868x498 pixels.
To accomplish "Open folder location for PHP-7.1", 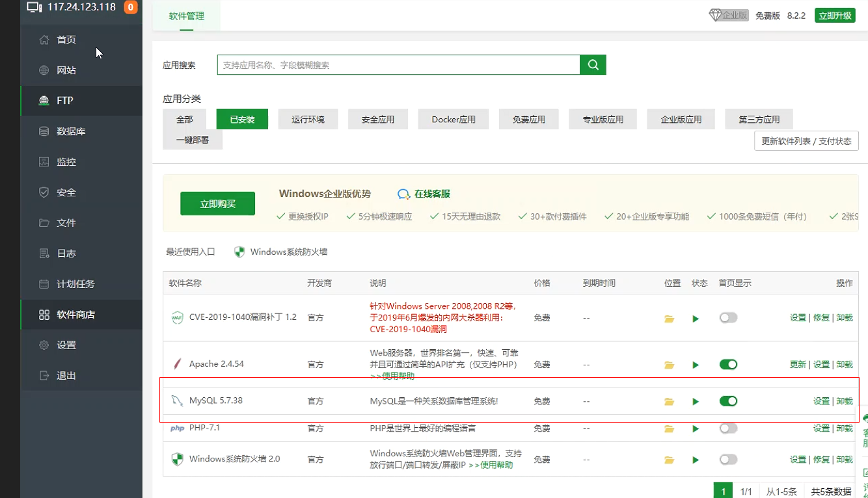I will click(x=669, y=428).
